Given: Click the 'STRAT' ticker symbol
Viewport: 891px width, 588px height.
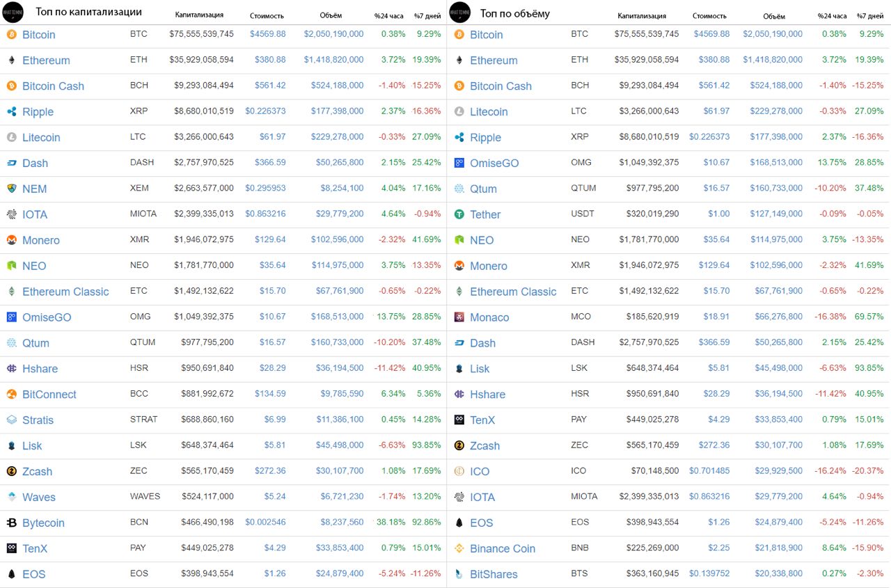Looking at the screenshot, I should pos(143,419).
